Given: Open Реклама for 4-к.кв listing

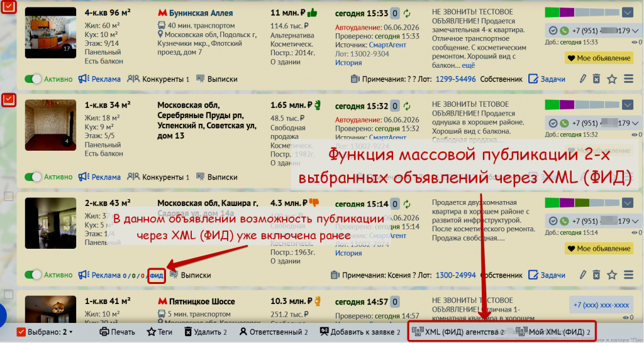Looking at the screenshot, I should [99, 79].
